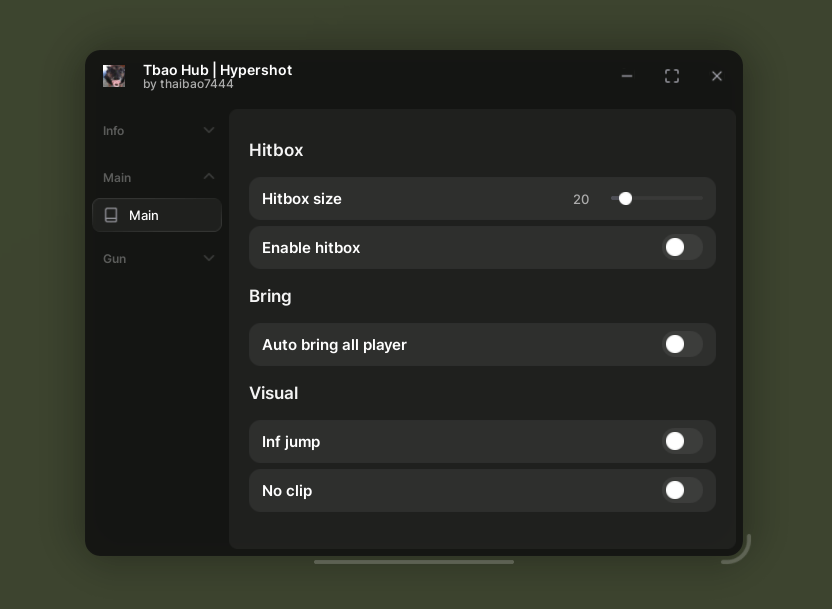832x609 pixels.
Task: Click the book icon beside Main
Action: coord(111,215)
